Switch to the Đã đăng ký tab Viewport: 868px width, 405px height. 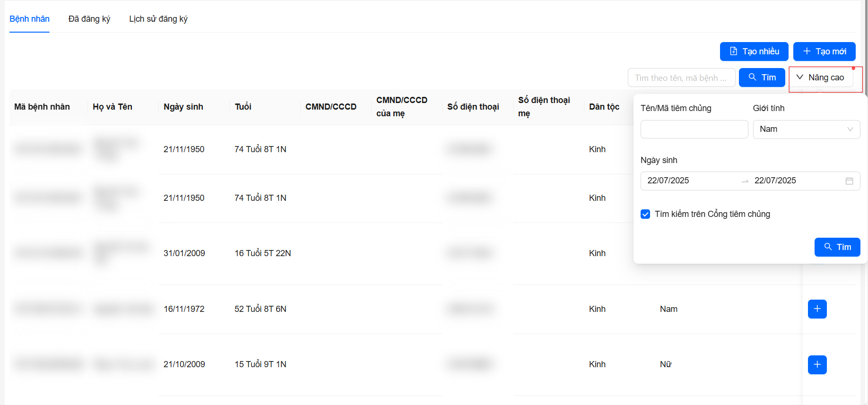[89, 19]
